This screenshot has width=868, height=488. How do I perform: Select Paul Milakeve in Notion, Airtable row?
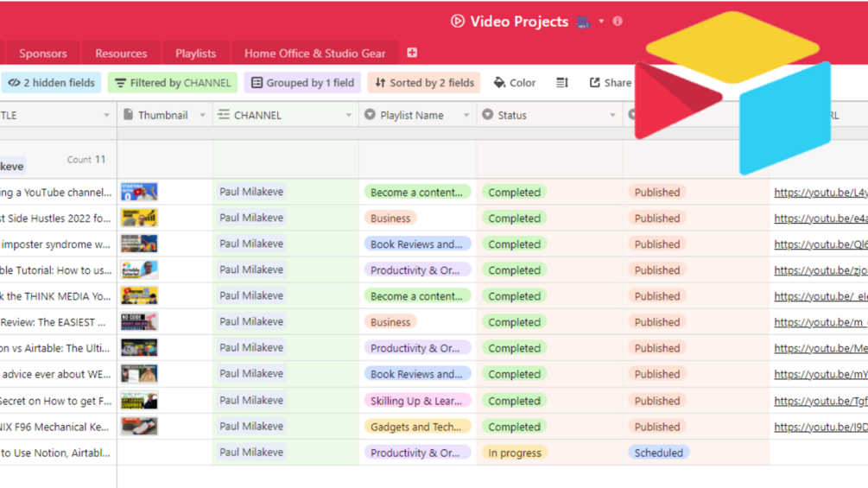click(x=251, y=453)
